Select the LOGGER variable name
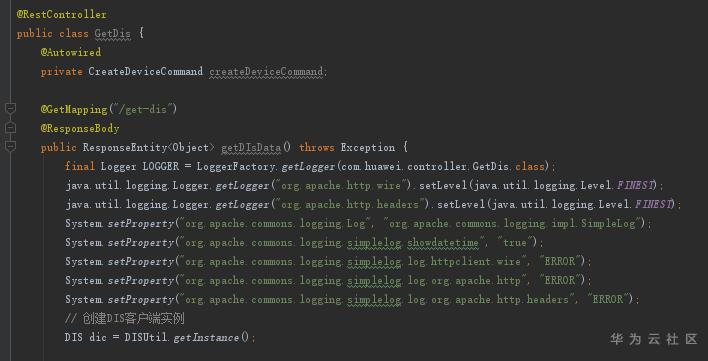Screen dimensions: 708x361 [x=161, y=167]
